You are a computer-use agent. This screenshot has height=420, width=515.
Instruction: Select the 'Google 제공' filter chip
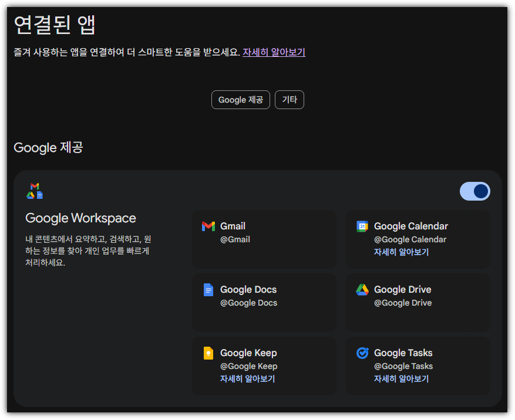pyautogui.click(x=241, y=100)
